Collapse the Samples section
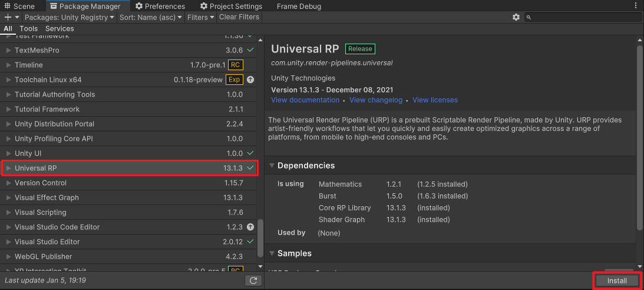Viewport: 644px width, 290px height. (272, 253)
